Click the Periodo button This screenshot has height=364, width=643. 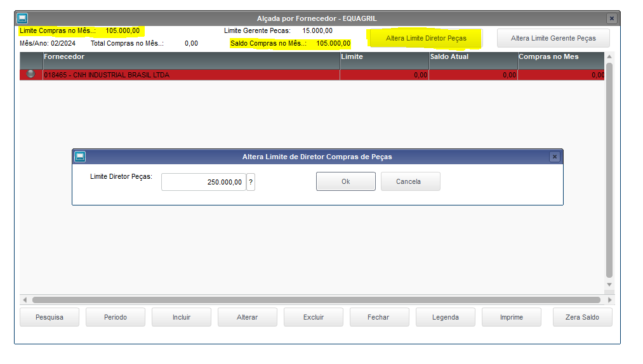click(x=116, y=317)
